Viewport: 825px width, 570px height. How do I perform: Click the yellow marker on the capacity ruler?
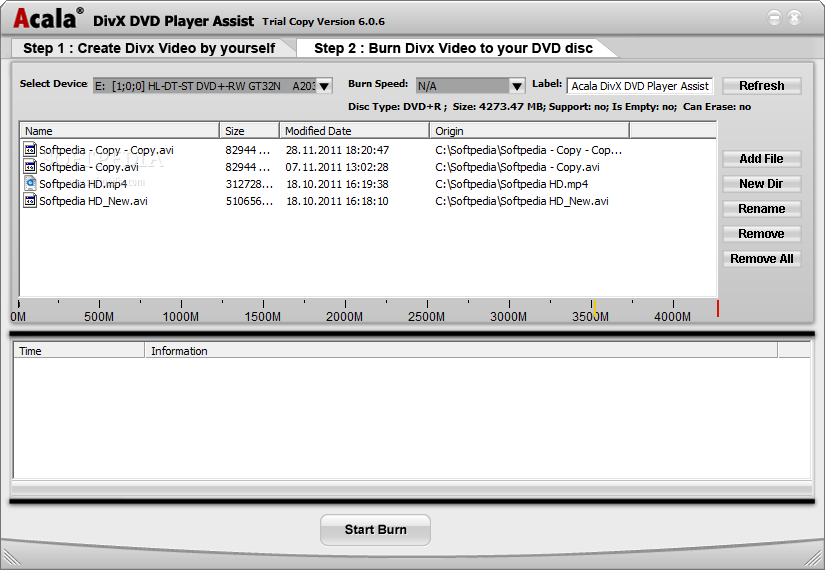point(594,309)
